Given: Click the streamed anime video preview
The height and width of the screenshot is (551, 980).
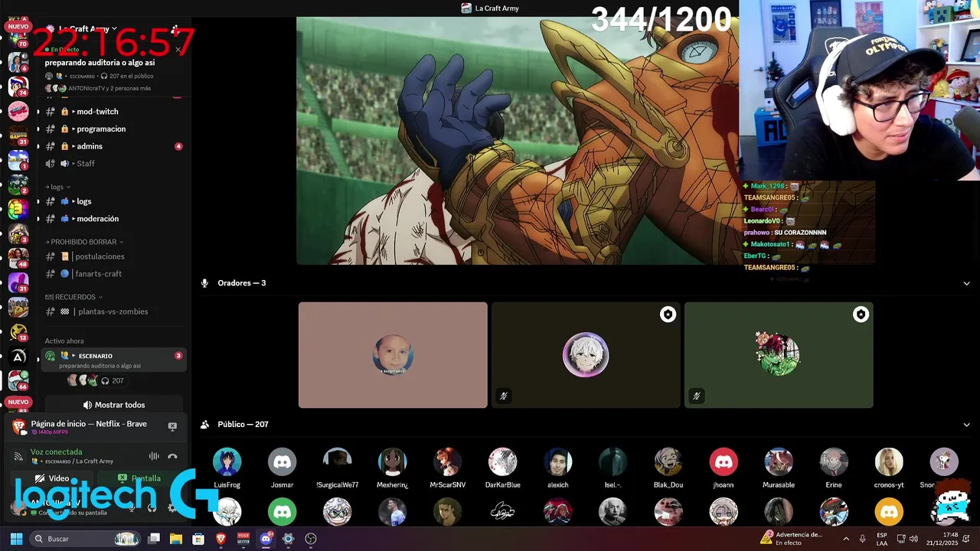Looking at the screenshot, I should pyautogui.click(x=518, y=141).
